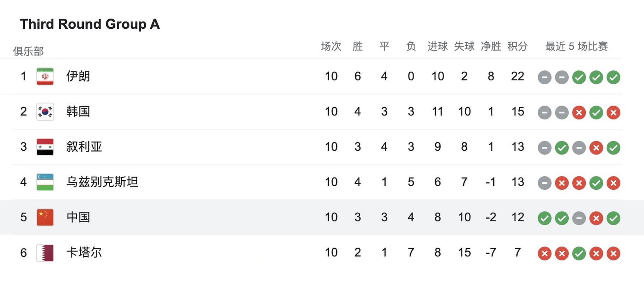Click China's gray draw result icon
644x287 pixels.
point(579,218)
